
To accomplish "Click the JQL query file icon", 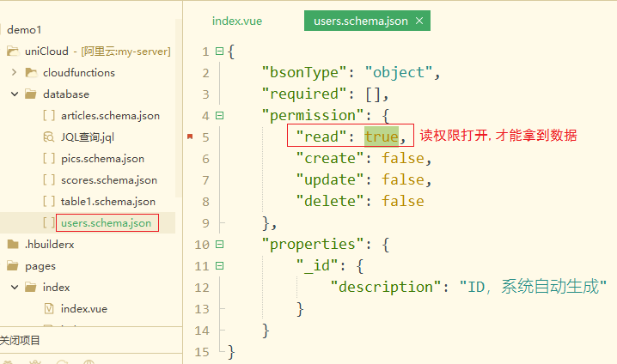I will click(x=49, y=136).
